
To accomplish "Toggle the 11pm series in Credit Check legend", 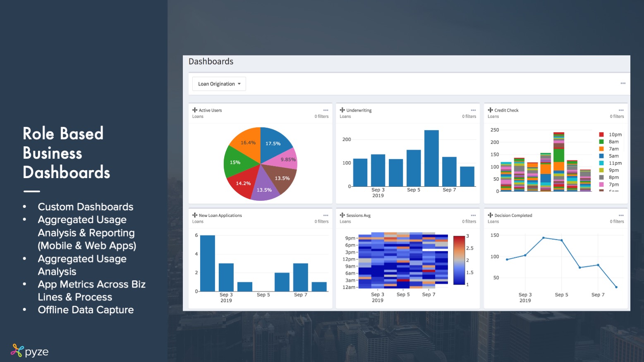I will pos(610,163).
